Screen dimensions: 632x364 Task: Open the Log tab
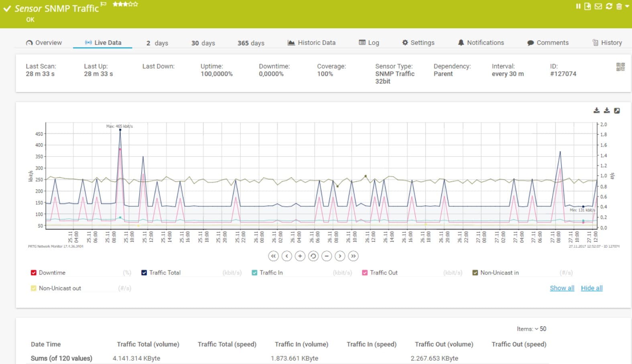(x=369, y=43)
